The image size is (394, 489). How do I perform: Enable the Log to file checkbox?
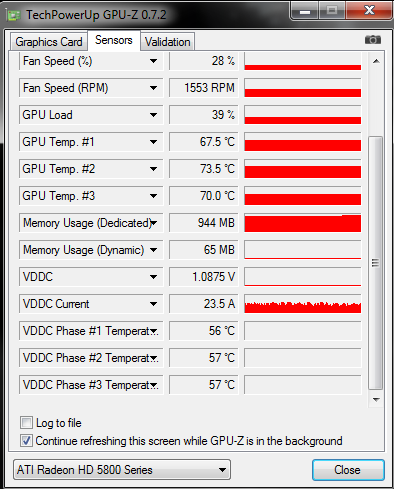26,423
